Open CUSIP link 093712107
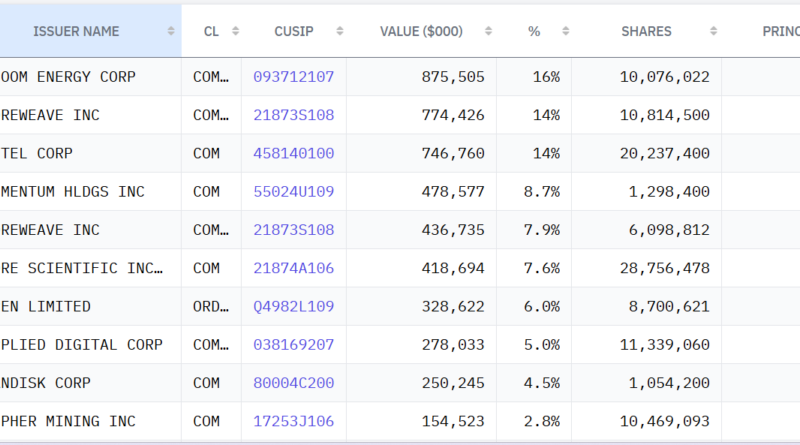Viewport: 800px width, 445px height. [x=293, y=77]
